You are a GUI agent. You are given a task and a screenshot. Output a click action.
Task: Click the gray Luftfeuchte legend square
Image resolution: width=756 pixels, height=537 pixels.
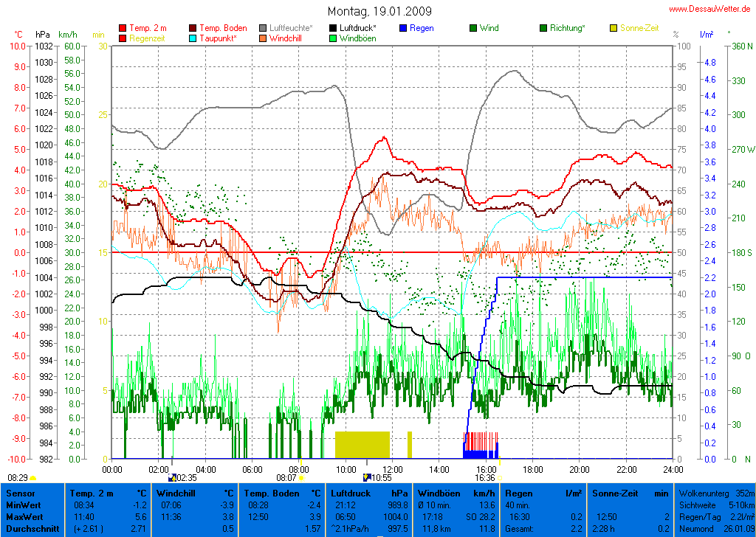coord(263,29)
